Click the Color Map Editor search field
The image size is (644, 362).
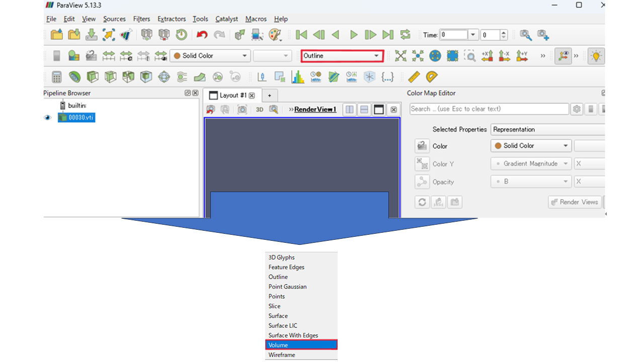click(x=489, y=109)
